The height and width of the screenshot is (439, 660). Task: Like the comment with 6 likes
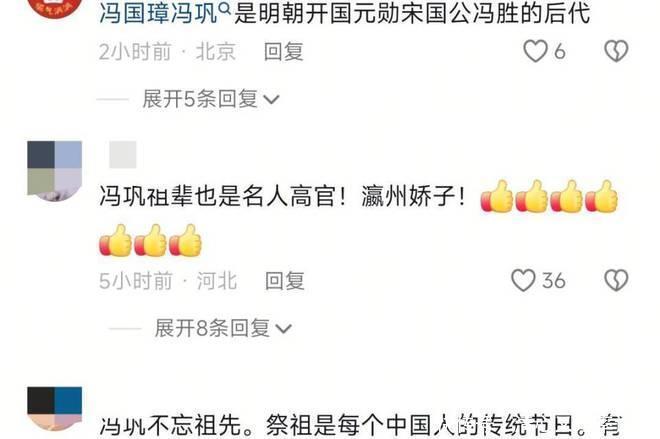point(535,51)
